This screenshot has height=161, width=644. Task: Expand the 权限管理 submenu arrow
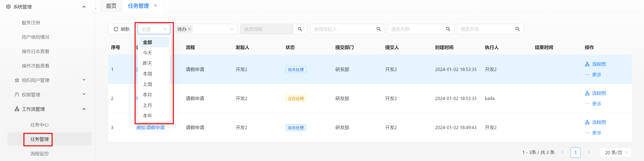[x=84, y=94]
